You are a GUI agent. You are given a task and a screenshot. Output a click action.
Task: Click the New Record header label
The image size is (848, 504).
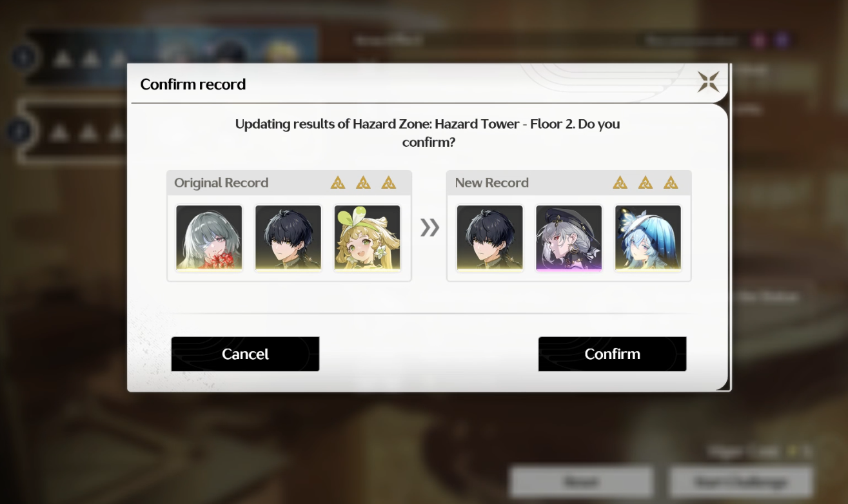[491, 183]
